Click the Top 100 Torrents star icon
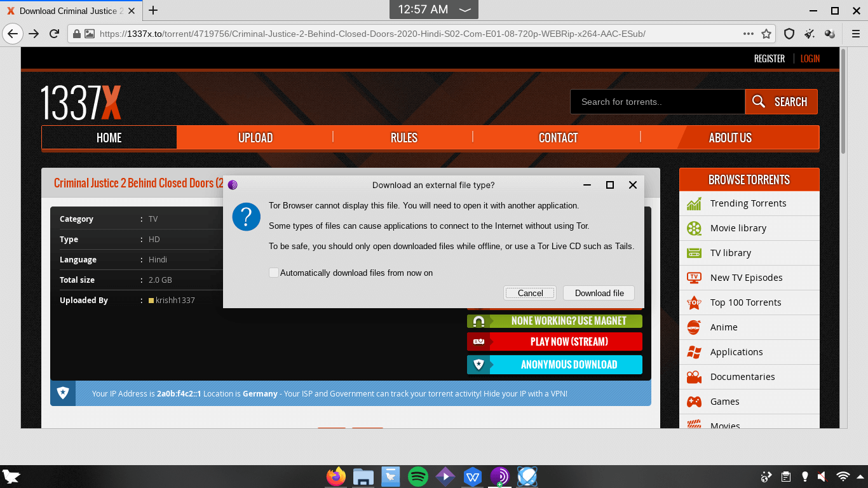The width and height of the screenshot is (868, 488). point(694,302)
